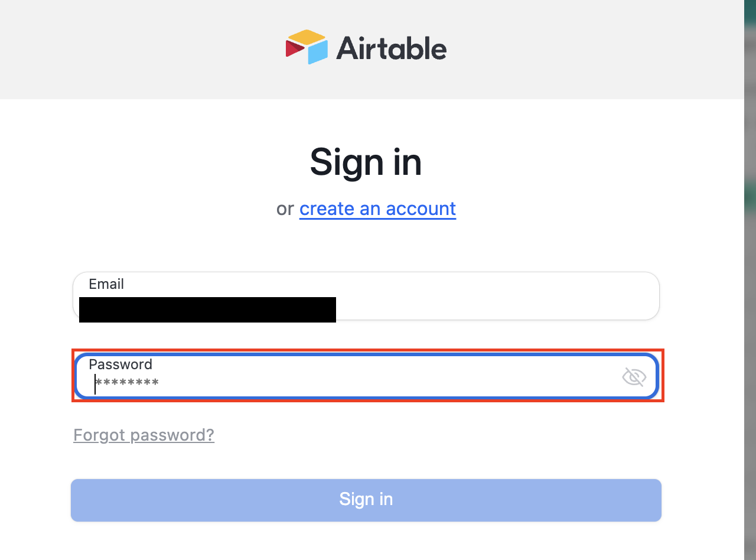Select the redacted email address text
This screenshot has height=560, width=756.
pyautogui.click(x=207, y=310)
